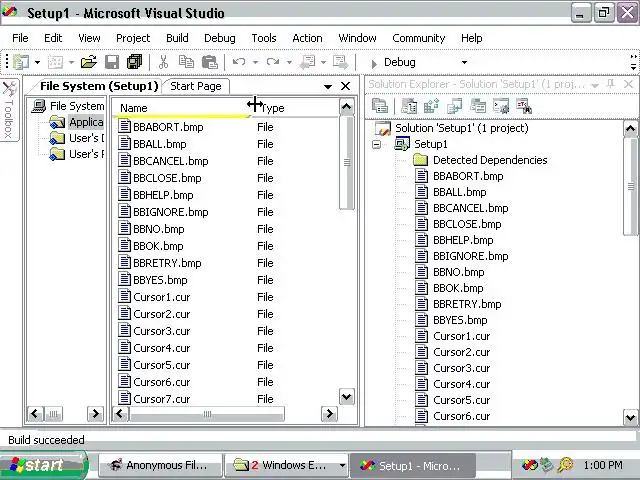
Task: Open the Debug configuration combo box
Action: (x=425, y=62)
